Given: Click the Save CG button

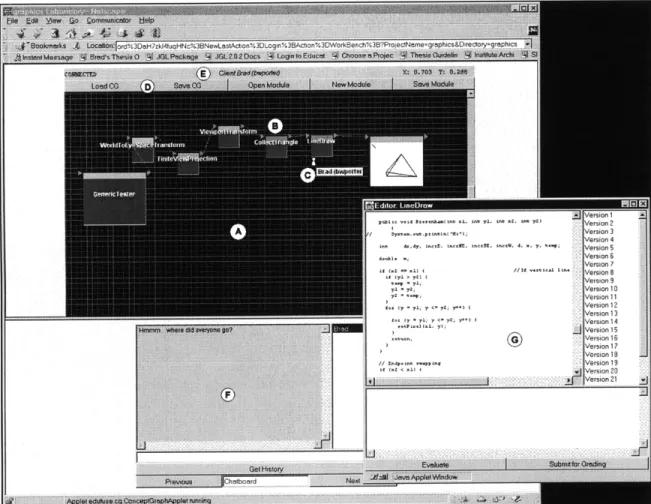Looking at the screenshot, I should (x=187, y=85).
